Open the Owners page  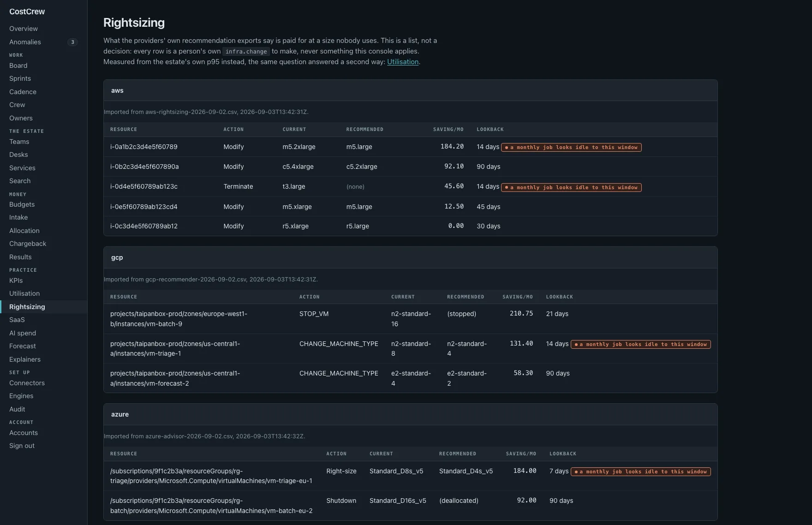pos(21,118)
